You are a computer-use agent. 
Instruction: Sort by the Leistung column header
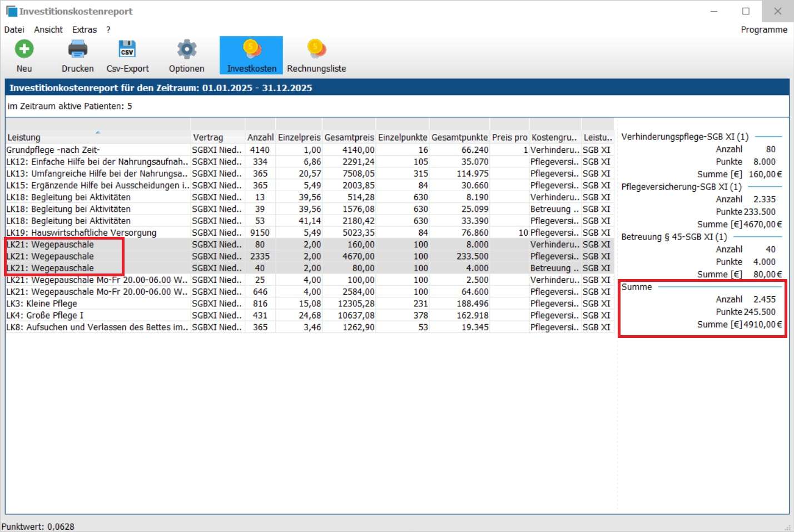[x=24, y=137]
